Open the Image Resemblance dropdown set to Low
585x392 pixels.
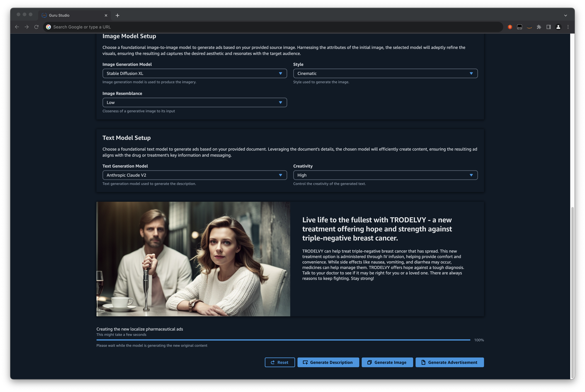(x=195, y=102)
